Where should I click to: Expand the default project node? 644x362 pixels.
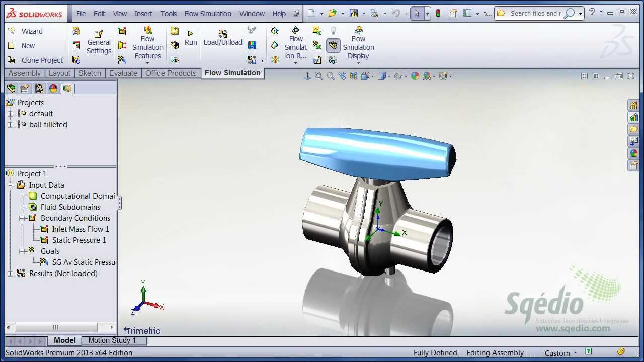coord(11,114)
